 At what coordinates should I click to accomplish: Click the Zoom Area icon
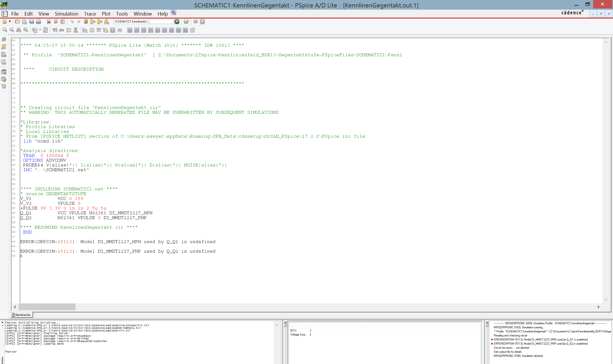[x=19, y=30]
